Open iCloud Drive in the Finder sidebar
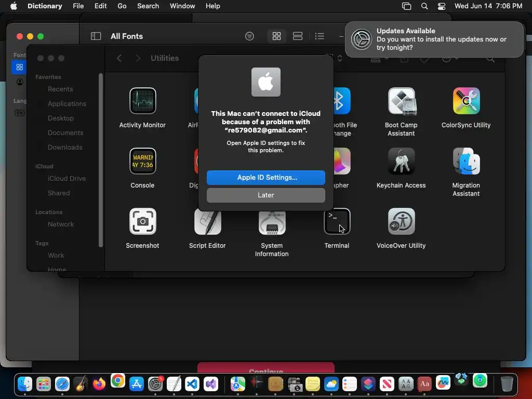 67,178
